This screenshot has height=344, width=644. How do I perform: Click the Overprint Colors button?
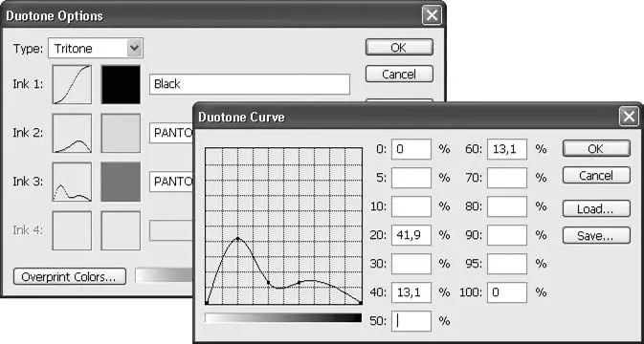tap(70, 277)
